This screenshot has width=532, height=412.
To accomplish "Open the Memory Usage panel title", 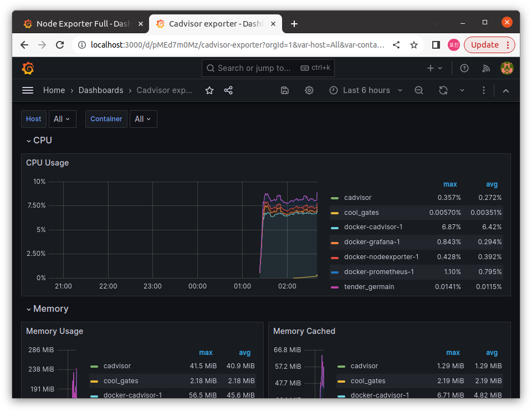I will tap(55, 331).
